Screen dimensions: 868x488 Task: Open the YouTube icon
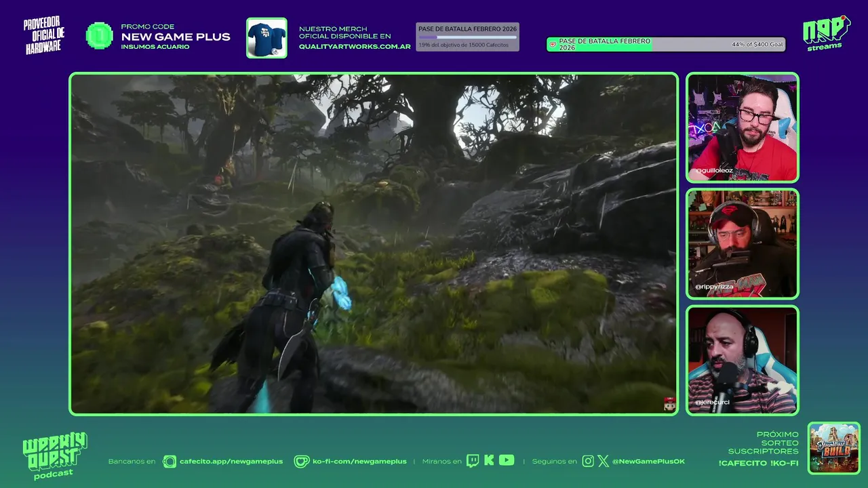[x=507, y=460]
